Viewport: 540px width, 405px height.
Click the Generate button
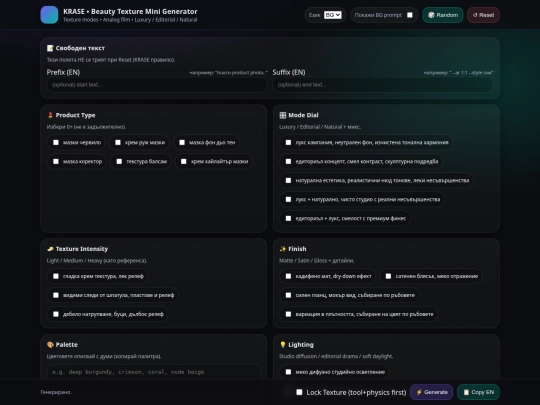coord(432,392)
